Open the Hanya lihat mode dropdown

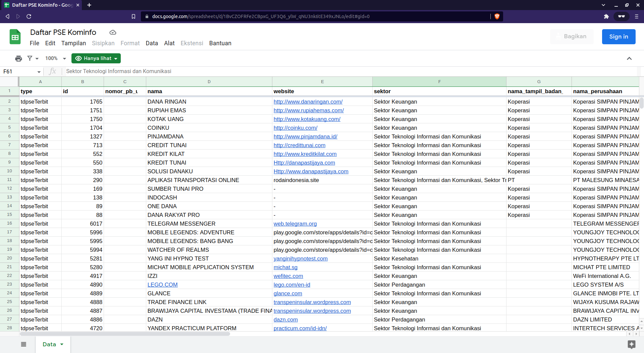(x=96, y=58)
